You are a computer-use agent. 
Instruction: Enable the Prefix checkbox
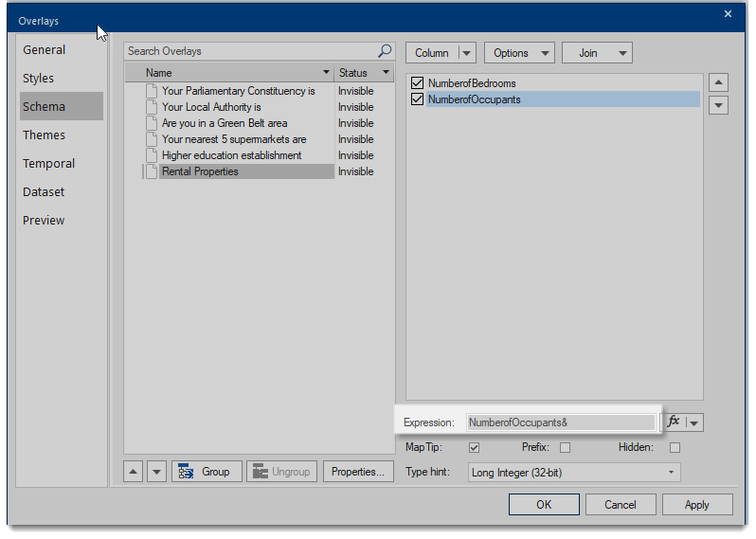point(565,447)
